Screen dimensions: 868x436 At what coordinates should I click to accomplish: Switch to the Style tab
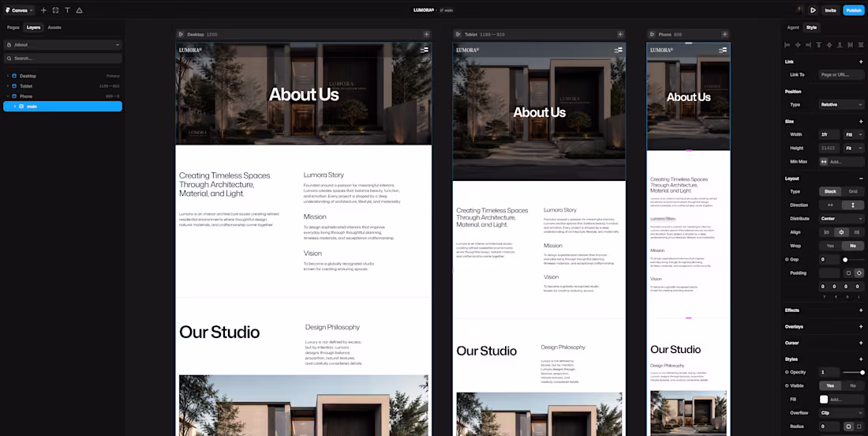(811, 27)
